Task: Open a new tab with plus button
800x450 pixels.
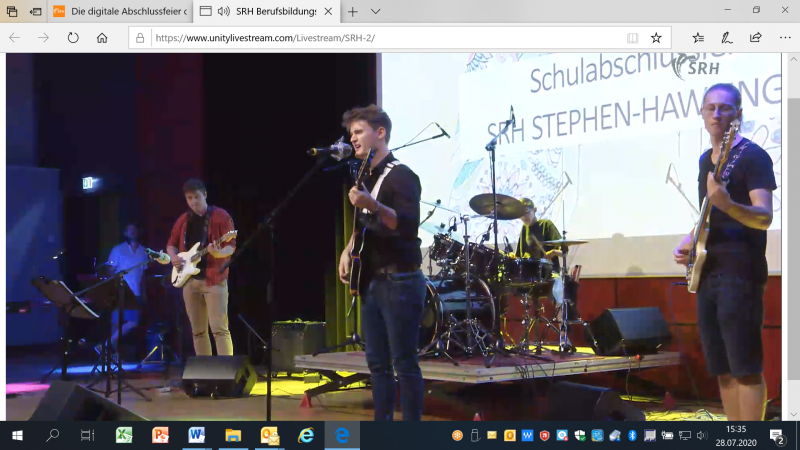Action: tap(352, 11)
